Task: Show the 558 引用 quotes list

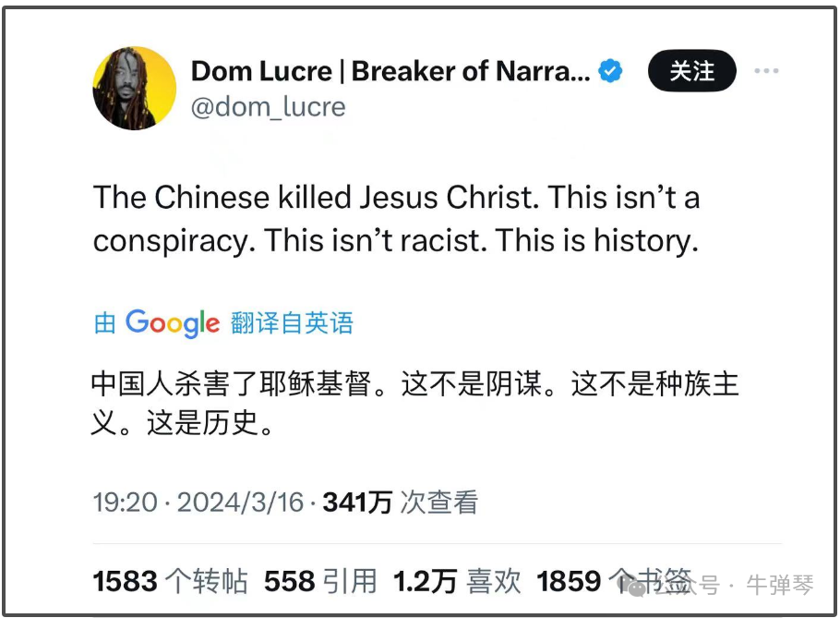Action: coord(320,581)
